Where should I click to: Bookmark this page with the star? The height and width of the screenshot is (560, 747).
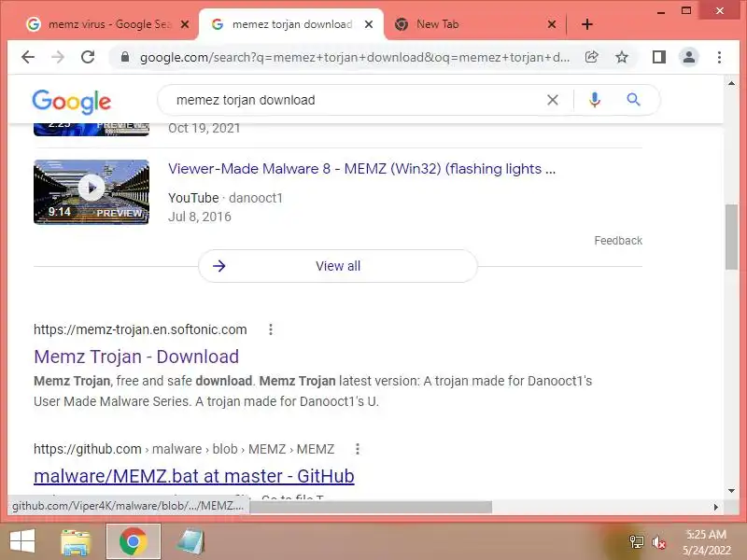(x=622, y=57)
